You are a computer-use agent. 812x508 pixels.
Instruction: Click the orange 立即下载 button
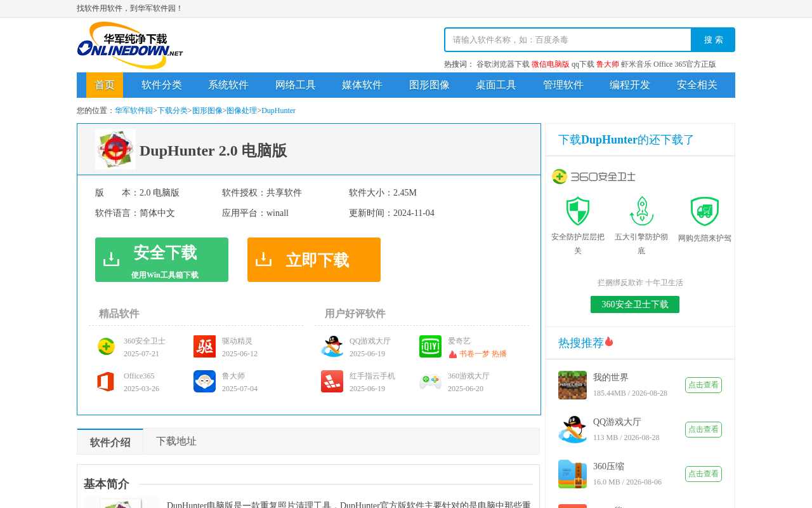pyautogui.click(x=314, y=260)
